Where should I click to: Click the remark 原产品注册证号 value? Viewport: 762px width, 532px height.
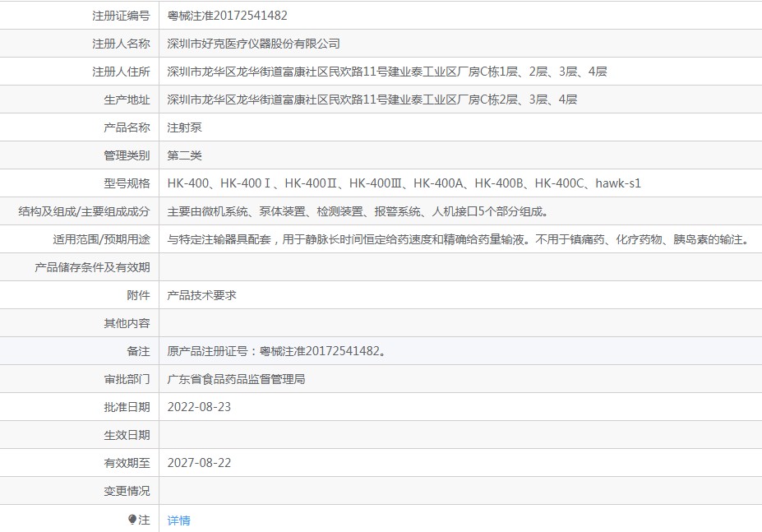point(276,351)
